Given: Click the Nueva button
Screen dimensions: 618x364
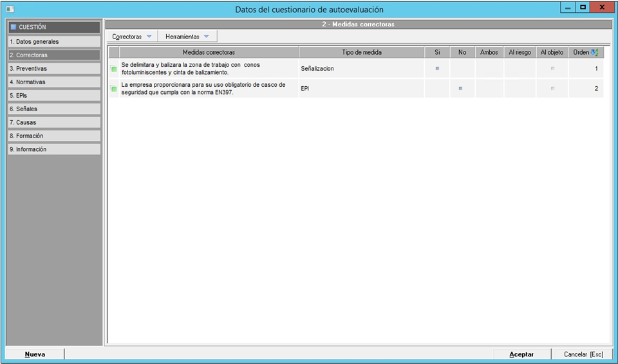Looking at the screenshot, I should (x=35, y=354).
